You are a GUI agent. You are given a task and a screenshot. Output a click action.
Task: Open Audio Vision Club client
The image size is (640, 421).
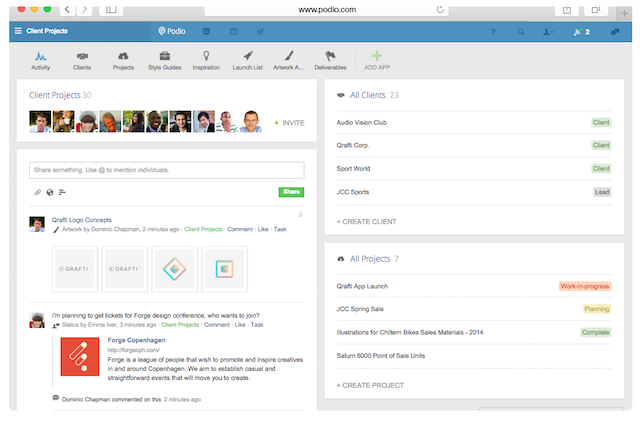362,123
